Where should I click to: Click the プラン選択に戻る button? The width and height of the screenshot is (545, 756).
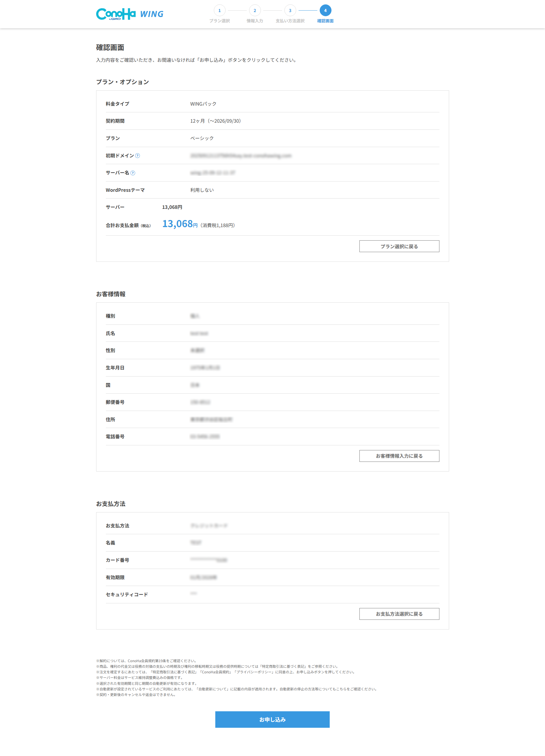coord(399,246)
